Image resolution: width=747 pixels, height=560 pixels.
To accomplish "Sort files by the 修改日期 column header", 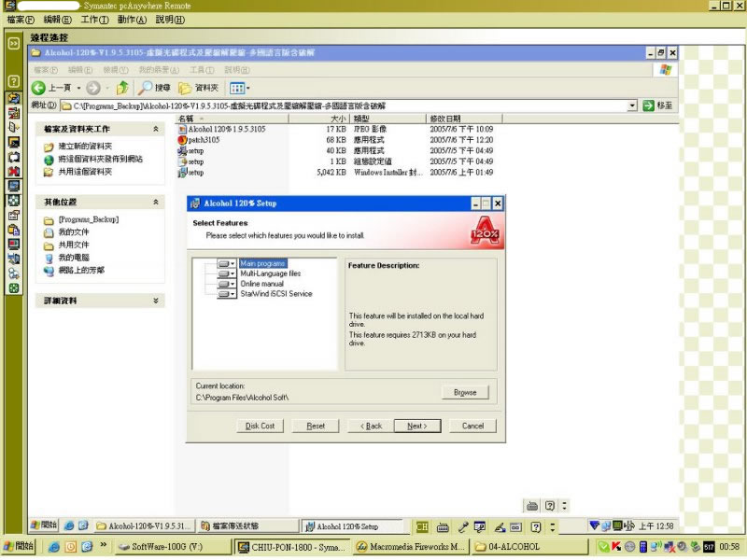I will coord(463,119).
